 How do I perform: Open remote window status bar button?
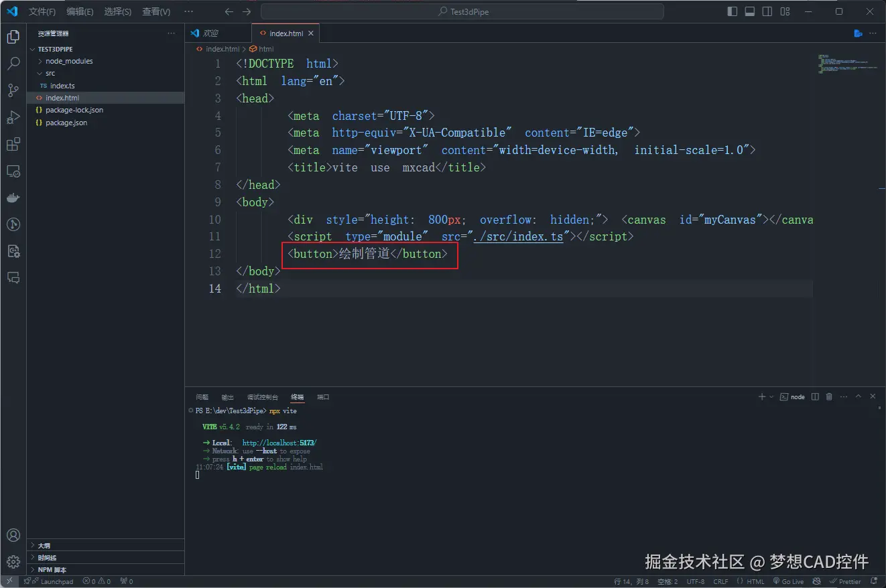9,581
